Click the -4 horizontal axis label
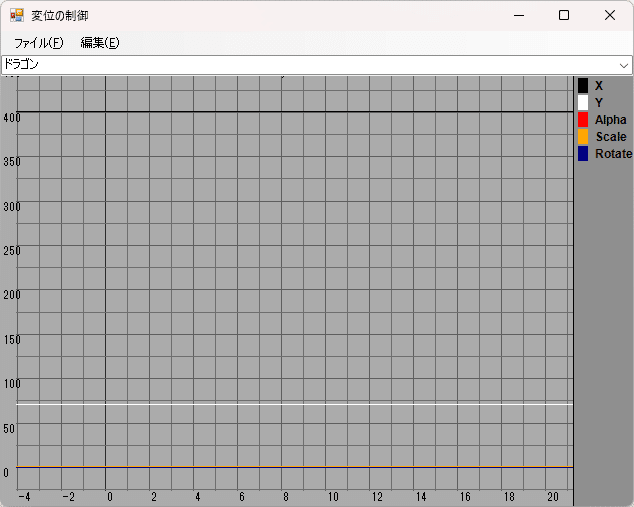This screenshot has width=634, height=507. 24,497
